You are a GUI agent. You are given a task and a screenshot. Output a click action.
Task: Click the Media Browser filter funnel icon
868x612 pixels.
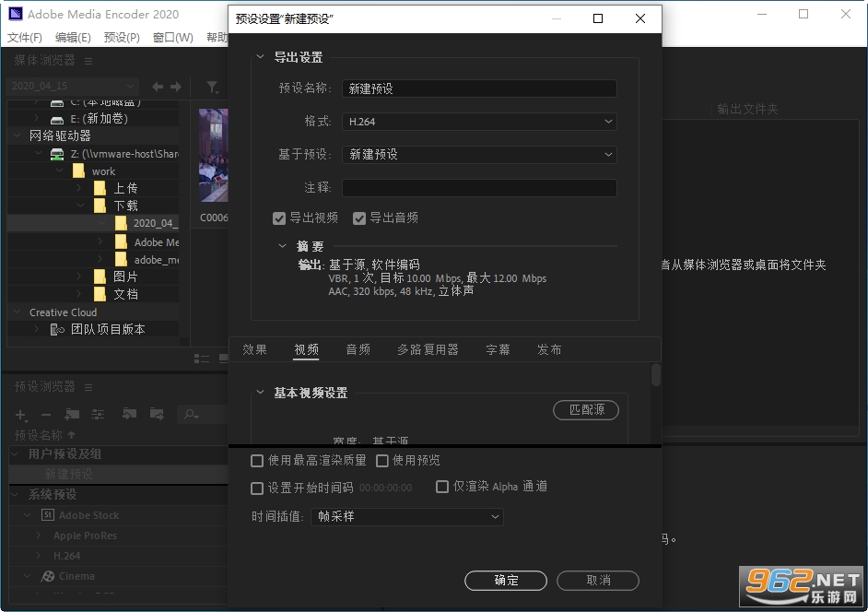tap(212, 87)
